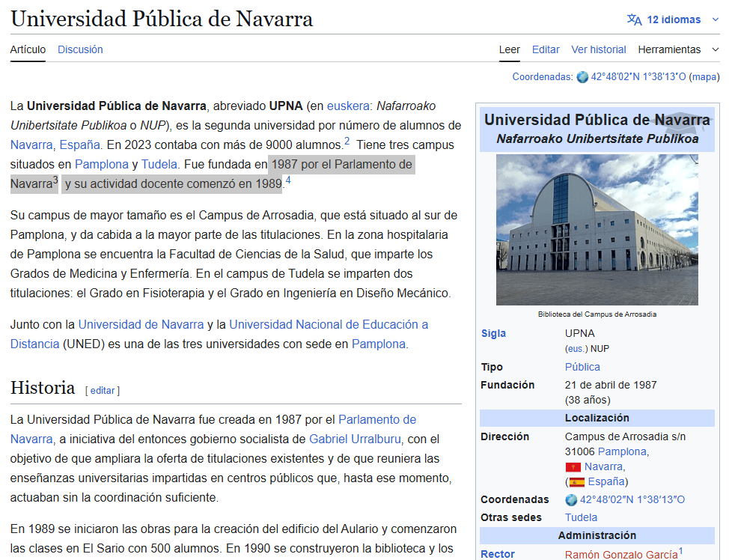Follow the Pamplona link in intro paragraph
Viewport: 729px width, 560px height.
tap(101, 164)
